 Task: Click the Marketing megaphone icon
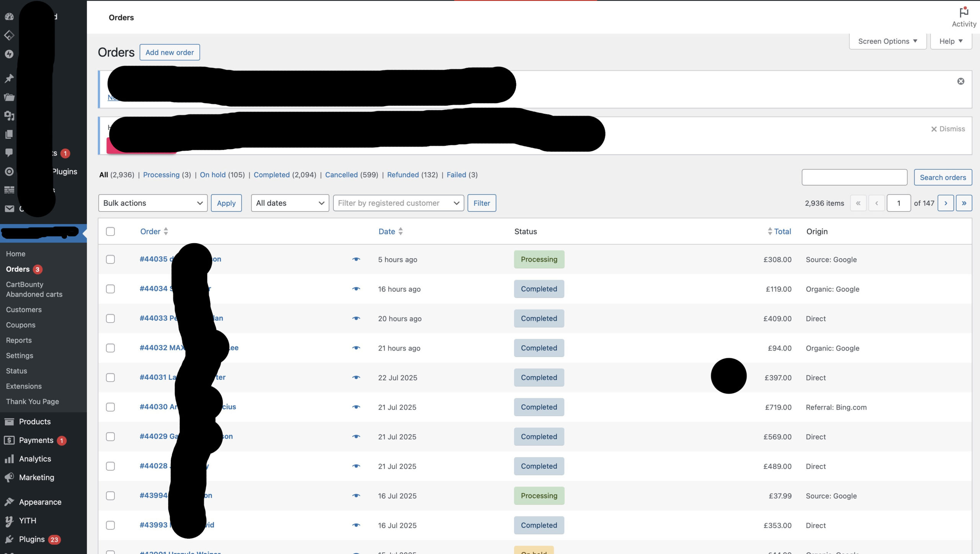coord(9,477)
